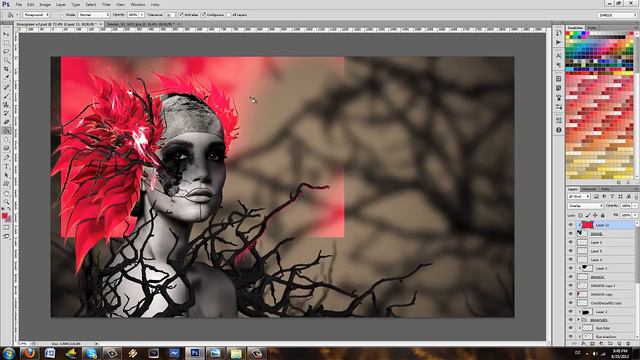Viewport: 640px width, 360px height.
Task: Hide the DRAGON copy 2 layer
Action: coord(571,286)
